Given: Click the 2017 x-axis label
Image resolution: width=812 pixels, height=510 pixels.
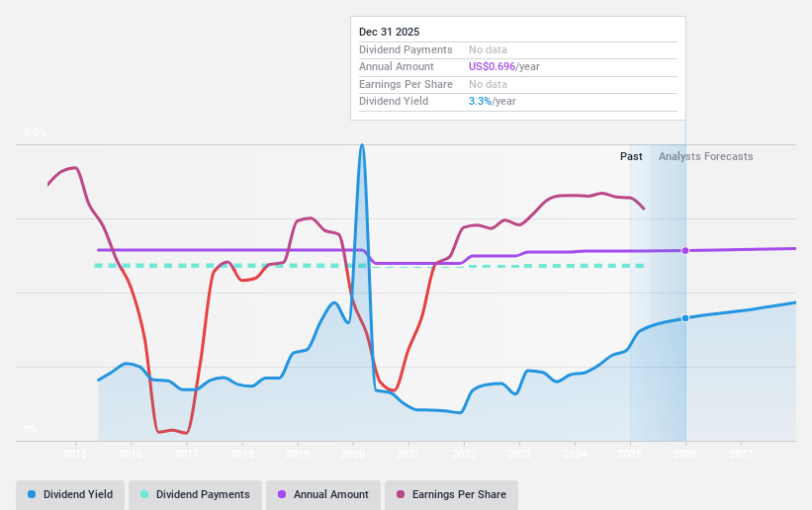Looking at the screenshot, I should 186,454.
